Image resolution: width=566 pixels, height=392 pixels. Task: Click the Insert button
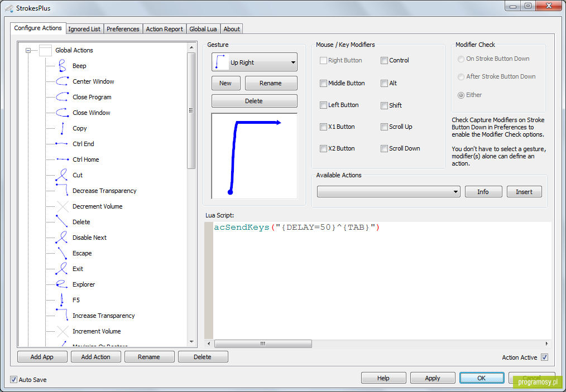[524, 191]
